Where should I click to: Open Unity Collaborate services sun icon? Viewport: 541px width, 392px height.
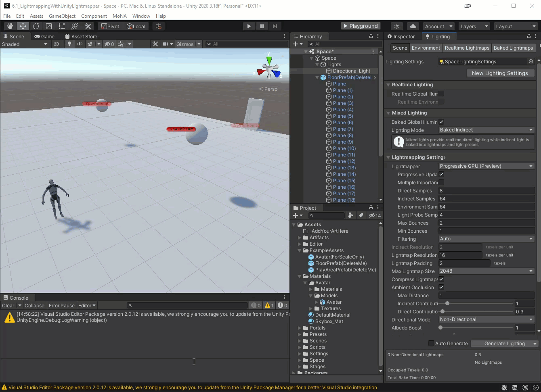point(397,26)
